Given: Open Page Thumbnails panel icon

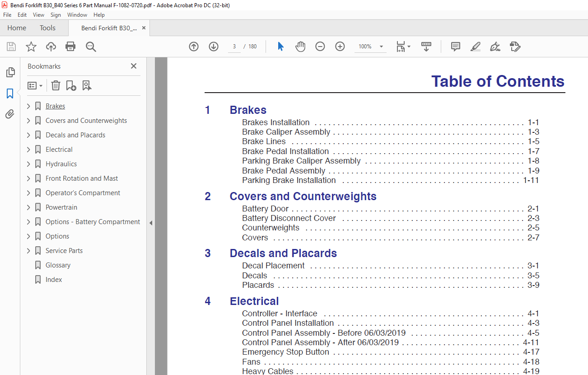Looking at the screenshot, I should [10, 72].
